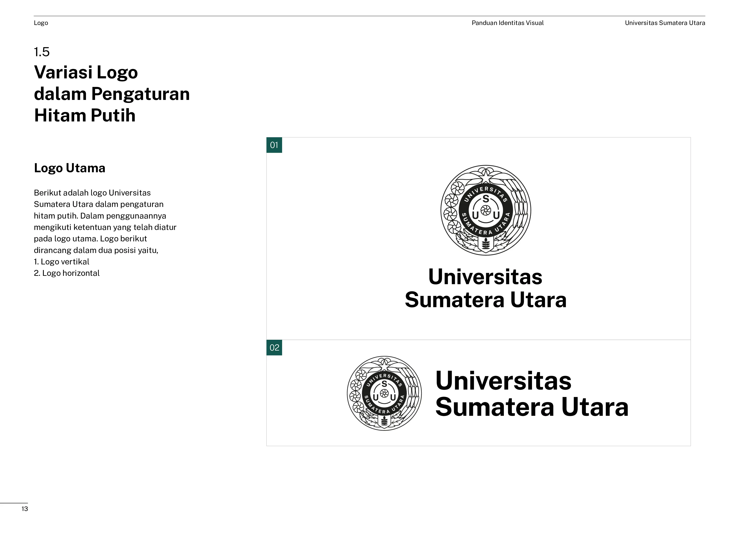Click the letter S inside horizontal emblem
Screen dimensions: 756x534
[x=384, y=384]
